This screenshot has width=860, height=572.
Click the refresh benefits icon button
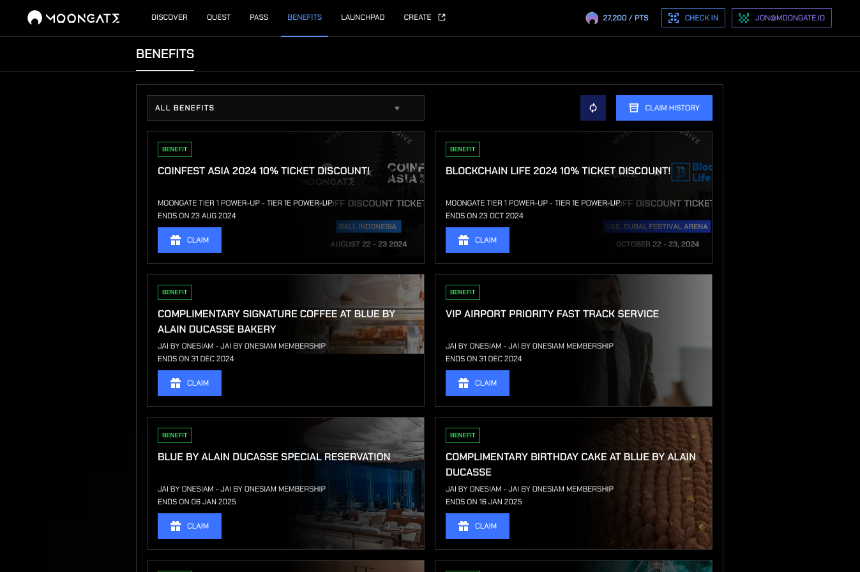tap(593, 108)
